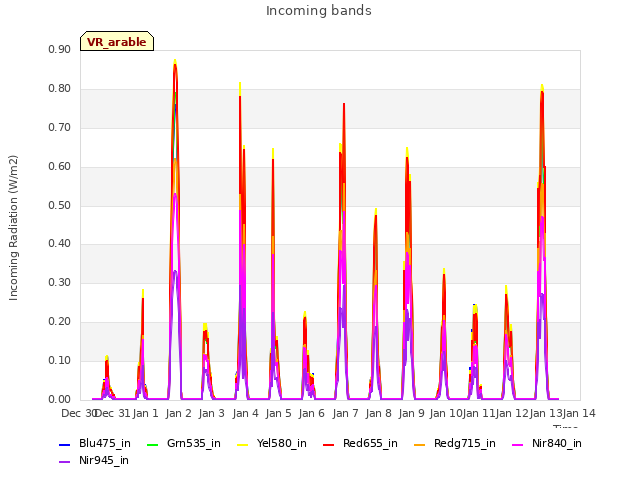Select the Nir945_in legend label
This screenshot has width=640, height=480.
coord(104,461)
